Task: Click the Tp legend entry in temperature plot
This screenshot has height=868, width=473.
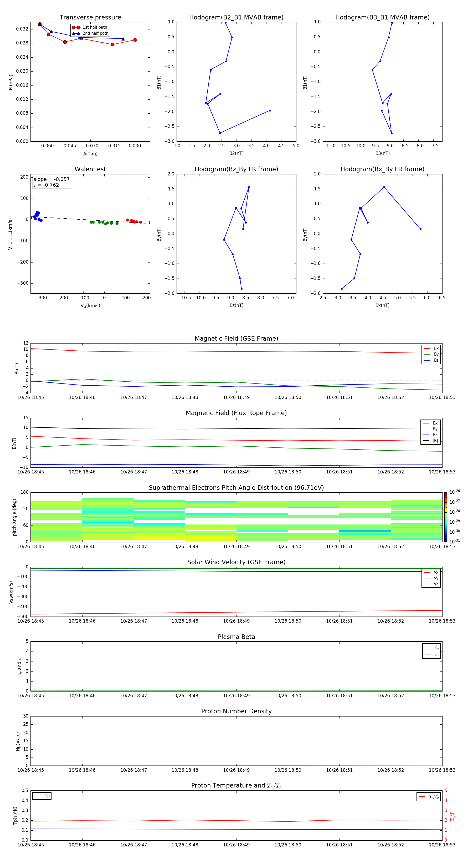Action: click(42, 796)
